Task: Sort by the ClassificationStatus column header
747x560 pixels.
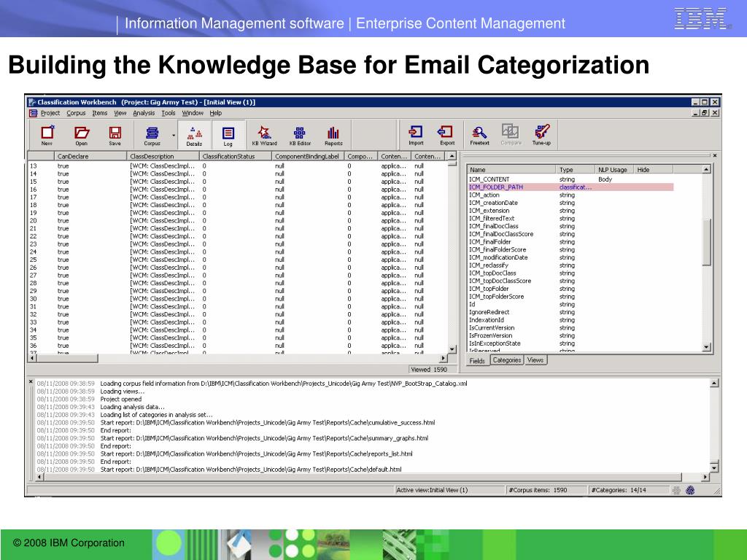Action: (236, 156)
